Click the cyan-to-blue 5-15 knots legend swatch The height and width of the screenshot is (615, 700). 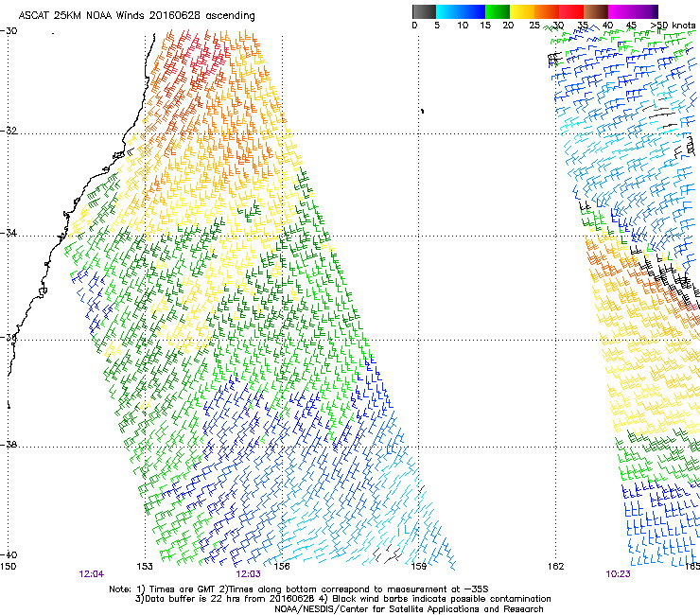tap(461, 11)
